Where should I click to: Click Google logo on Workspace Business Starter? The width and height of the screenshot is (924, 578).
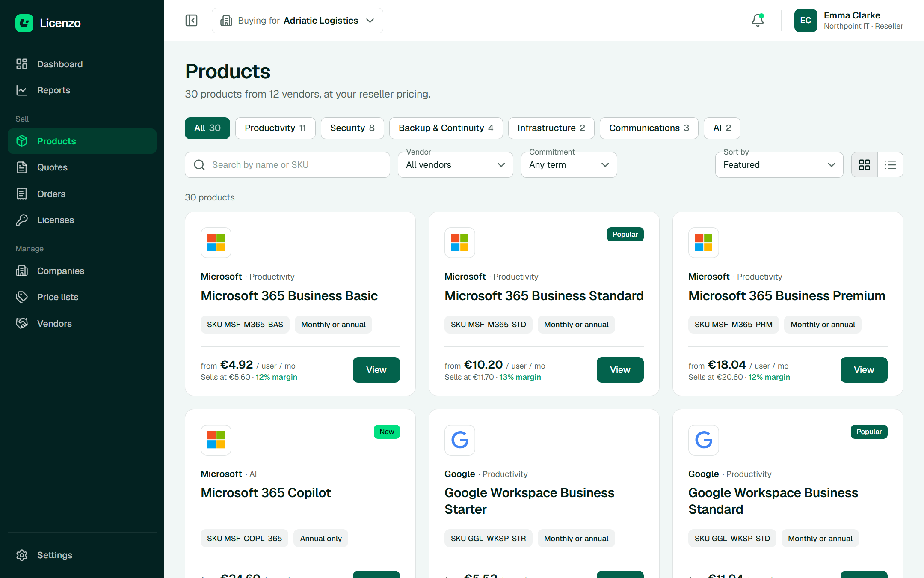click(x=460, y=440)
